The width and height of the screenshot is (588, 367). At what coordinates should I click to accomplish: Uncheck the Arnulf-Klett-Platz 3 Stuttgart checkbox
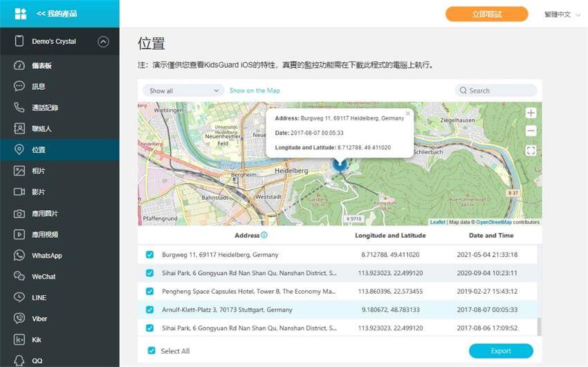click(x=149, y=310)
